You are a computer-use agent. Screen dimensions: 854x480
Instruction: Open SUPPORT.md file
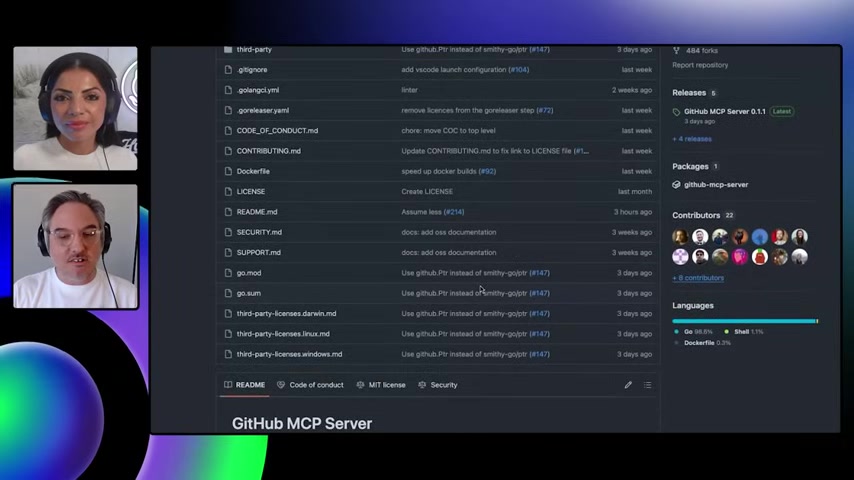pos(259,253)
